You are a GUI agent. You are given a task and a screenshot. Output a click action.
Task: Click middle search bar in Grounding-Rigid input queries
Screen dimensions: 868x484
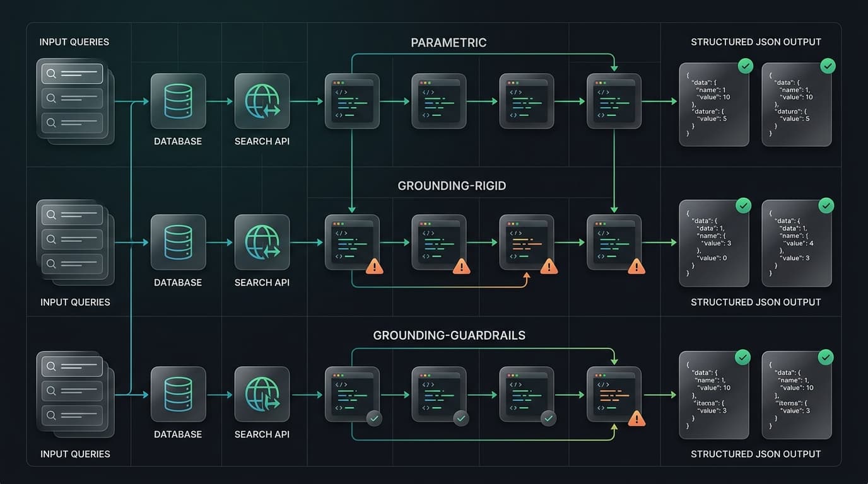(72, 239)
